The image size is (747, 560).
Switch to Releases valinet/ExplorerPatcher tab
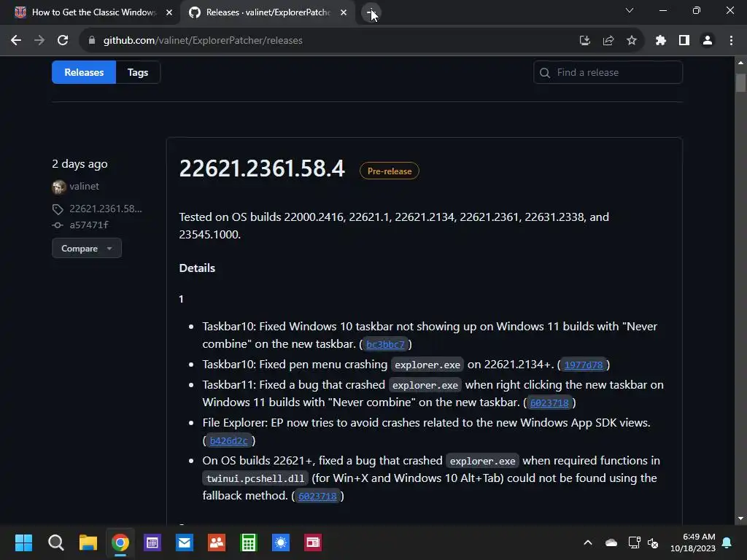click(268, 12)
